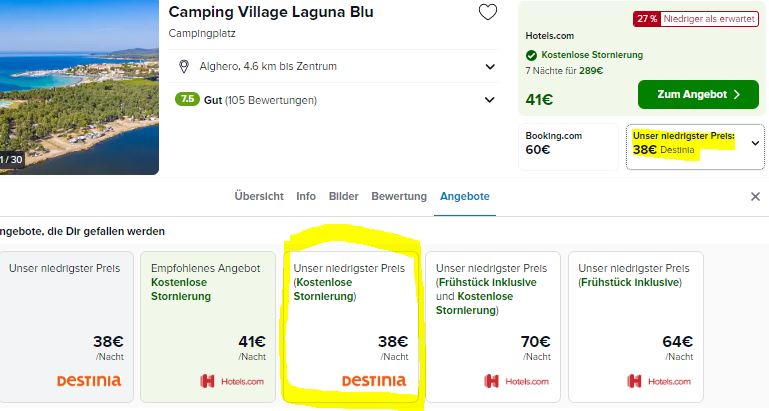Switch to the Übersicht tab
Image resolution: width=769 pixels, height=411 pixels.
[259, 196]
